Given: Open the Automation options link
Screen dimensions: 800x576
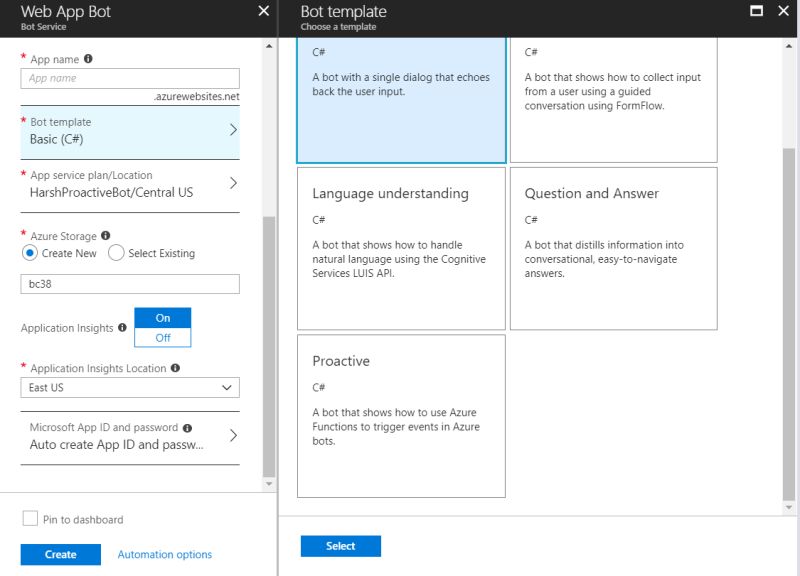Looking at the screenshot, I should (x=165, y=555).
